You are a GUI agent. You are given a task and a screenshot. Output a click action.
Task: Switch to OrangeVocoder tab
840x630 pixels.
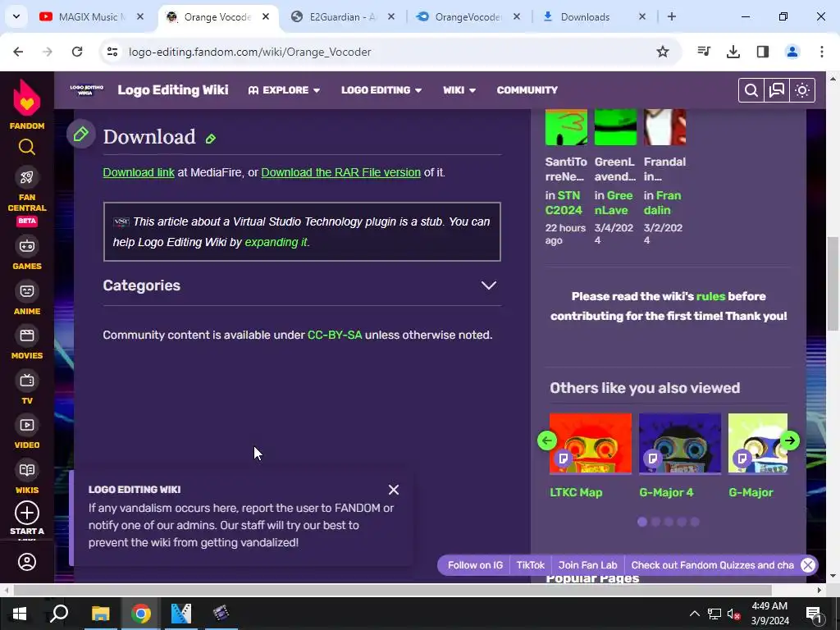(x=468, y=16)
